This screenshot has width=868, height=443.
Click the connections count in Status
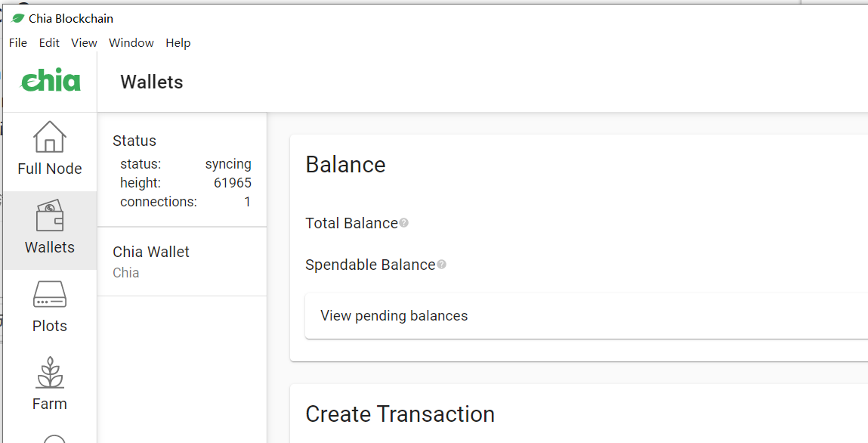(247, 202)
